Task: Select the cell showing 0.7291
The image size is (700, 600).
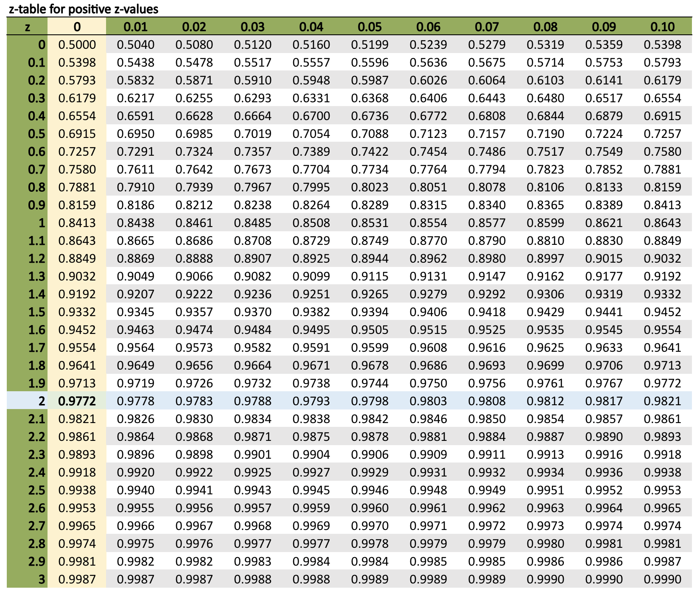Action: pos(135,151)
